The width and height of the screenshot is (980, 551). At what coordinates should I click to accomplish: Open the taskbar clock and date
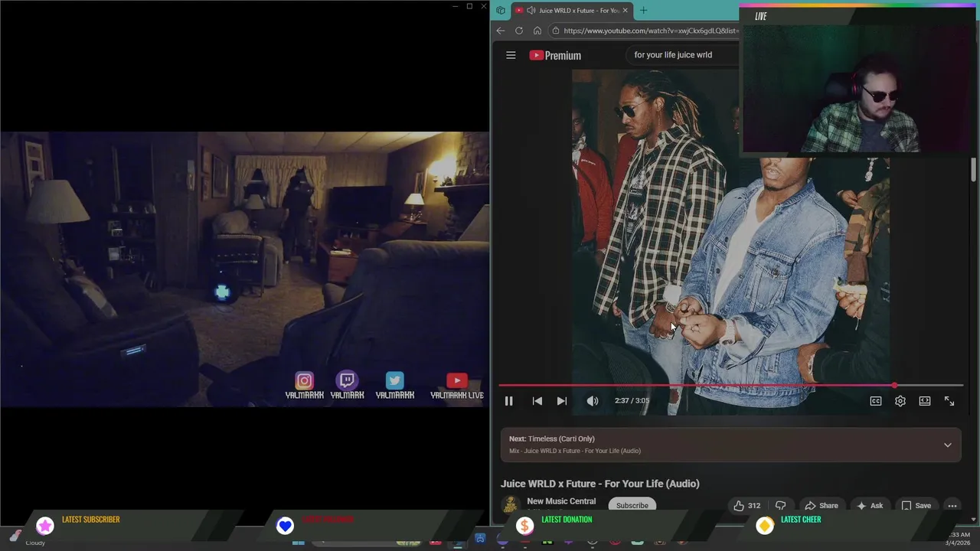[x=959, y=539]
